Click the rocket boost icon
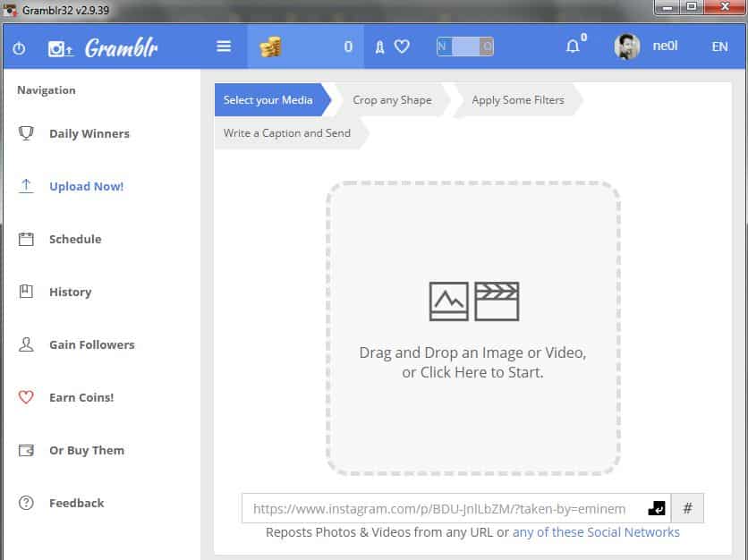Viewport: 748px width, 560px height. click(379, 47)
